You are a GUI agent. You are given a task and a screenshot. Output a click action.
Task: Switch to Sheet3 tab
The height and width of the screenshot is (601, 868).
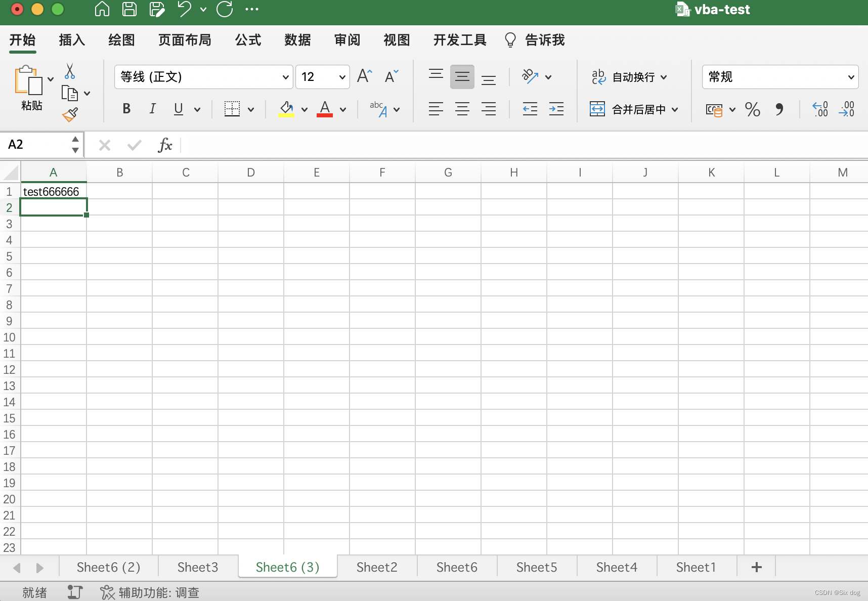(x=198, y=567)
